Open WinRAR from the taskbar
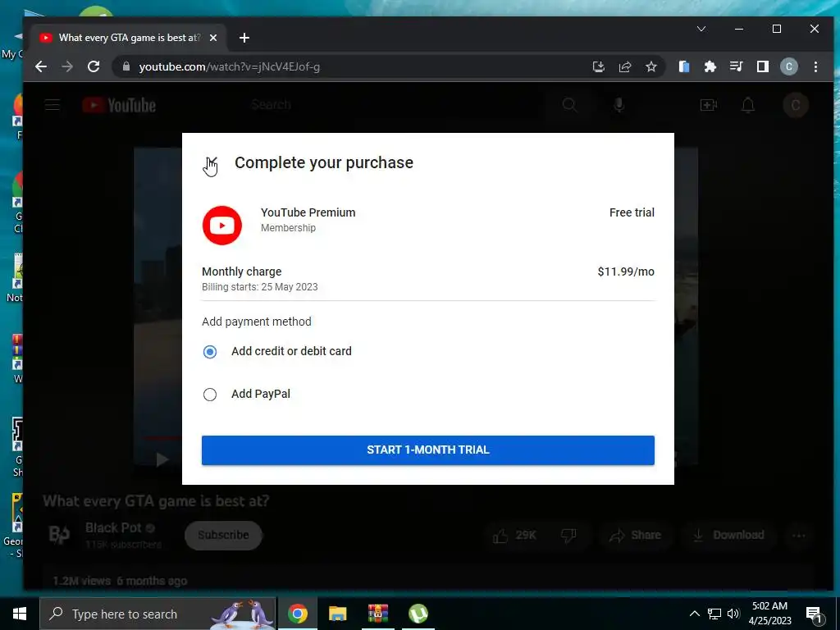Viewport: 840px width, 630px height. [x=377, y=614]
